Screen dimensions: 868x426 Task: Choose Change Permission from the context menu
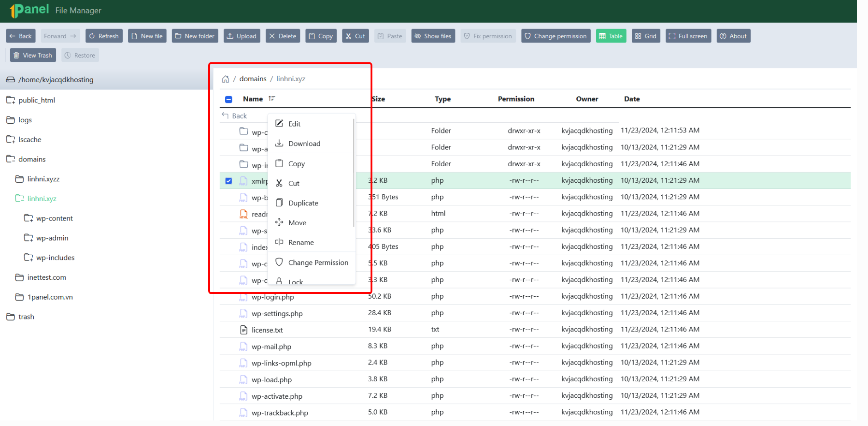(x=311, y=263)
